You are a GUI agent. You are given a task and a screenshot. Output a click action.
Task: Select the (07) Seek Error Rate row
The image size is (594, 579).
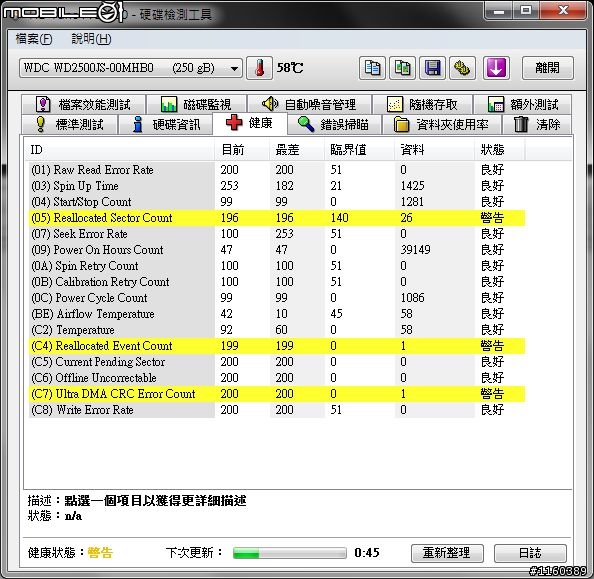point(277,234)
